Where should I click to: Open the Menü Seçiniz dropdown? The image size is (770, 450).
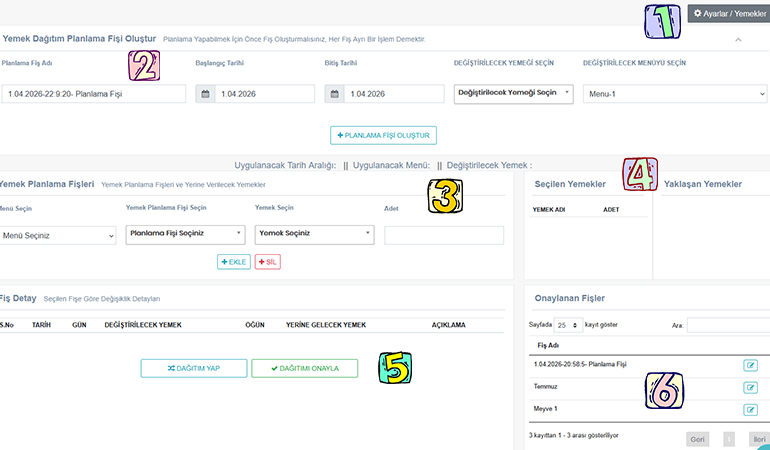coord(58,236)
